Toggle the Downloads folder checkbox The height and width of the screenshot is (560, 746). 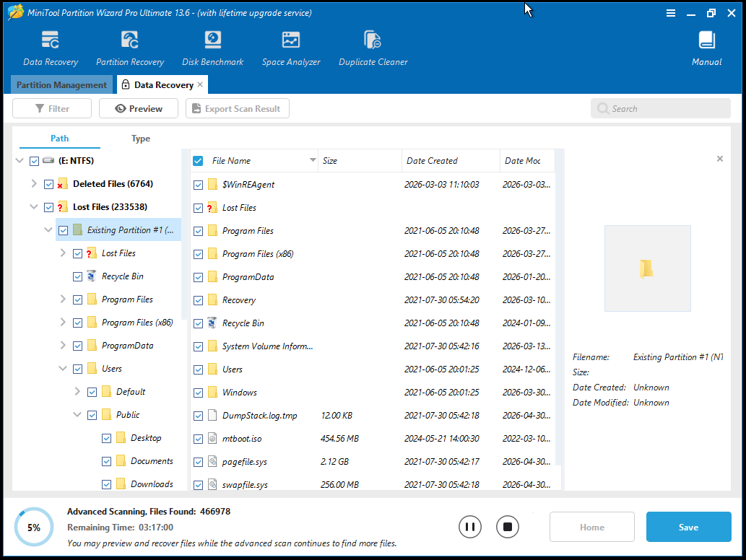point(107,484)
